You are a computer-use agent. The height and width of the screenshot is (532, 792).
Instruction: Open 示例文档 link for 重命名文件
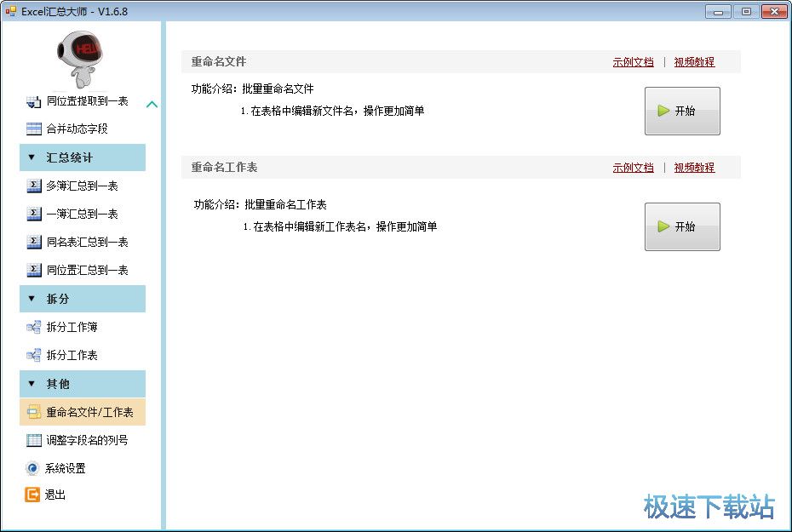click(633, 62)
